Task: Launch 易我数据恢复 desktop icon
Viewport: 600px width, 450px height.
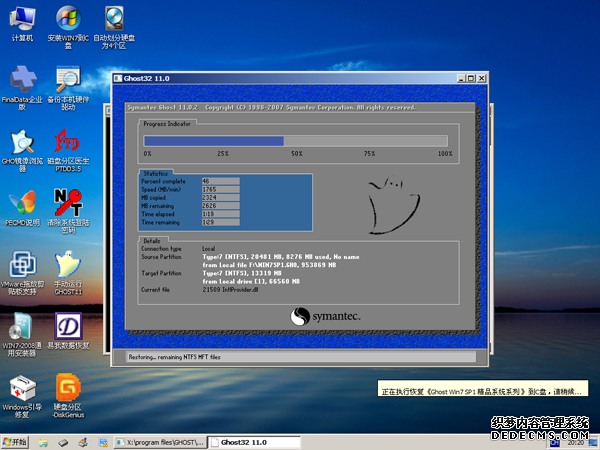Action: pyautogui.click(x=68, y=331)
